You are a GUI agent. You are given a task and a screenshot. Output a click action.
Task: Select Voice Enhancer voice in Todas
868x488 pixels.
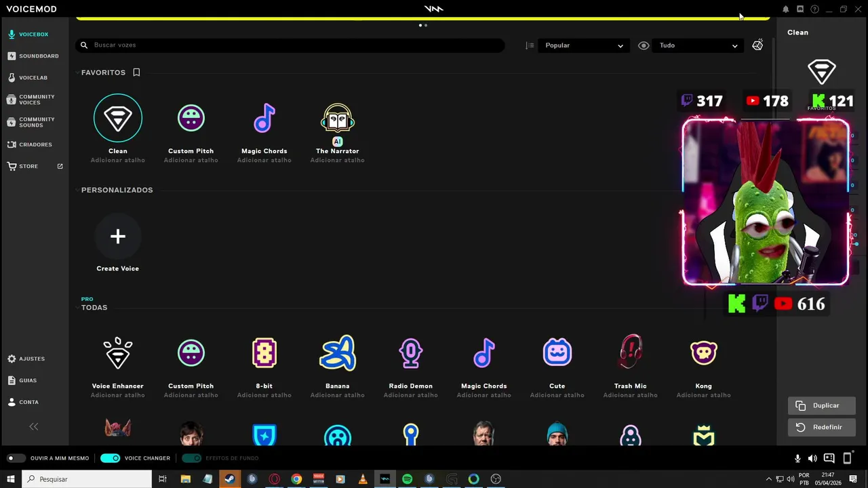click(x=118, y=353)
